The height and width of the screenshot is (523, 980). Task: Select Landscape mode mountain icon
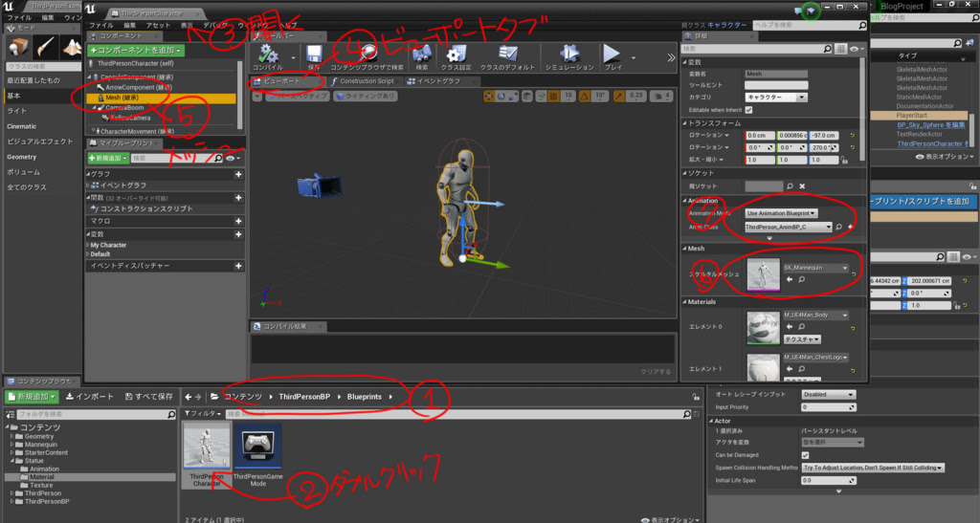(72, 46)
